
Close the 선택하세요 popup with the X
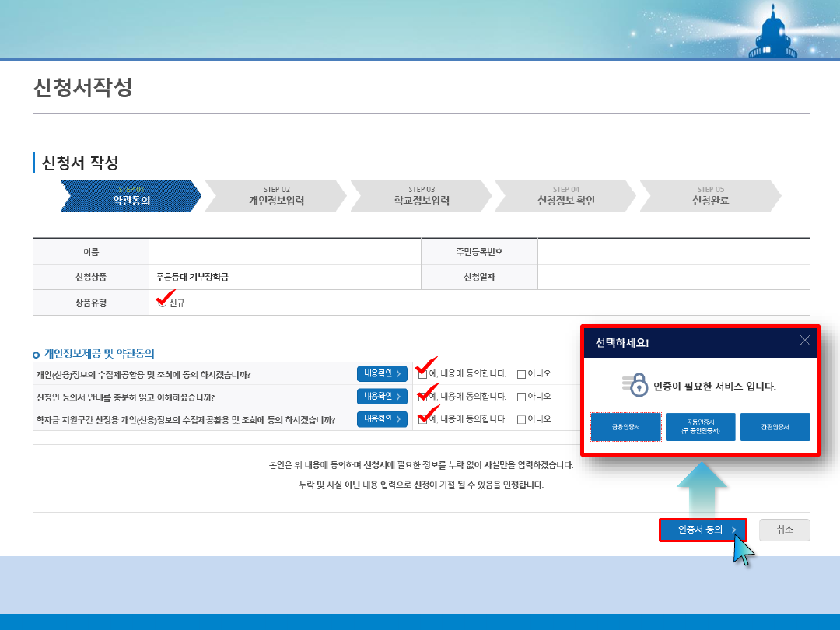804,341
